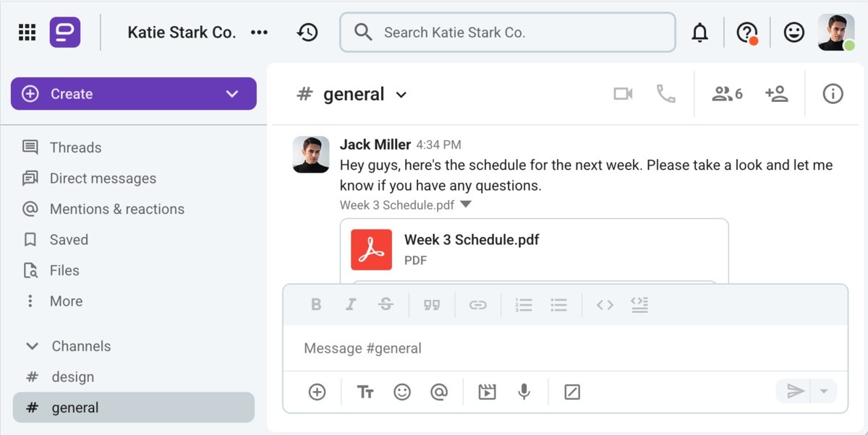Screen dimensions: 868x435
Task: Click the add people icon
Action: click(776, 94)
